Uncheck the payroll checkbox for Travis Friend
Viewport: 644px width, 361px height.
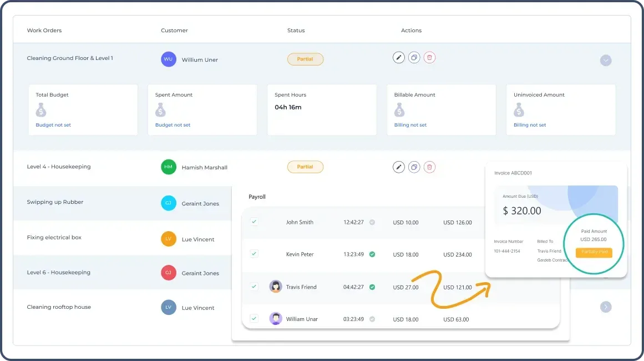pos(253,287)
